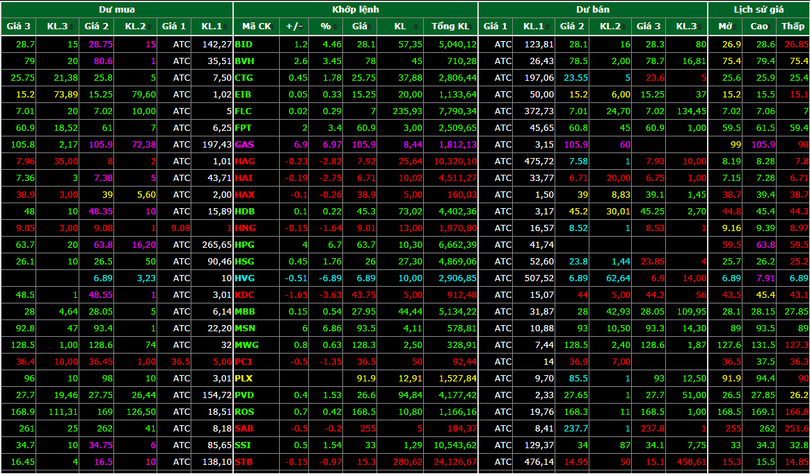
Task: Click the VCB ticker's neighbor HVG symbol
Action: (x=245, y=277)
